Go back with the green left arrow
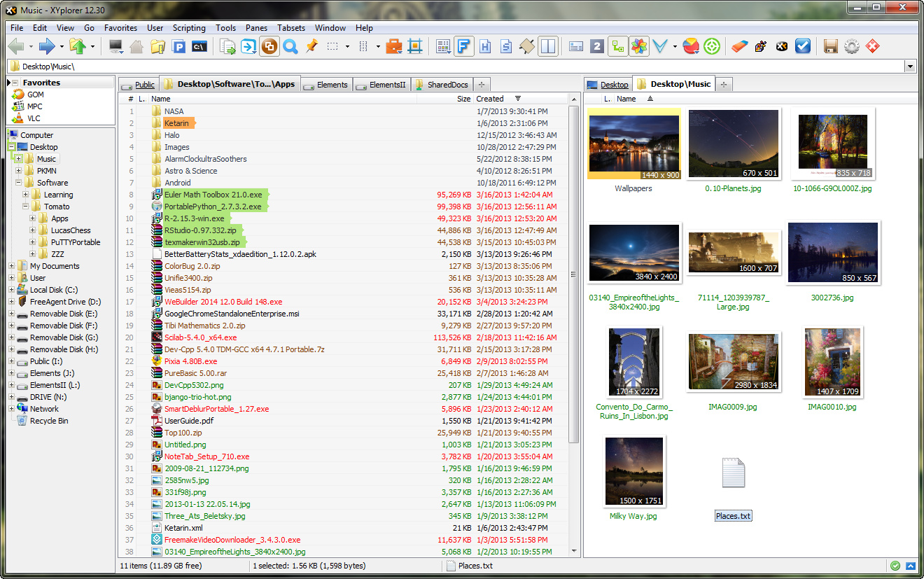This screenshot has height=579, width=924. (x=16, y=47)
